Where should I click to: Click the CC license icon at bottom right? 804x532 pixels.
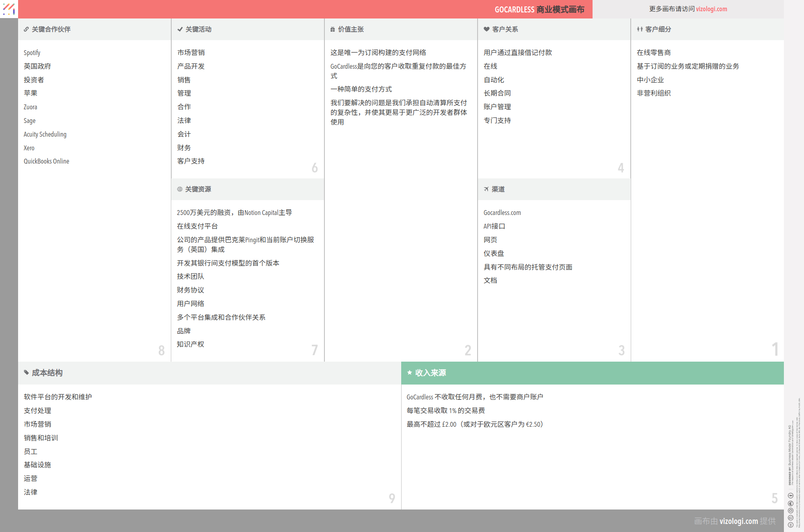tap(791, 509)
